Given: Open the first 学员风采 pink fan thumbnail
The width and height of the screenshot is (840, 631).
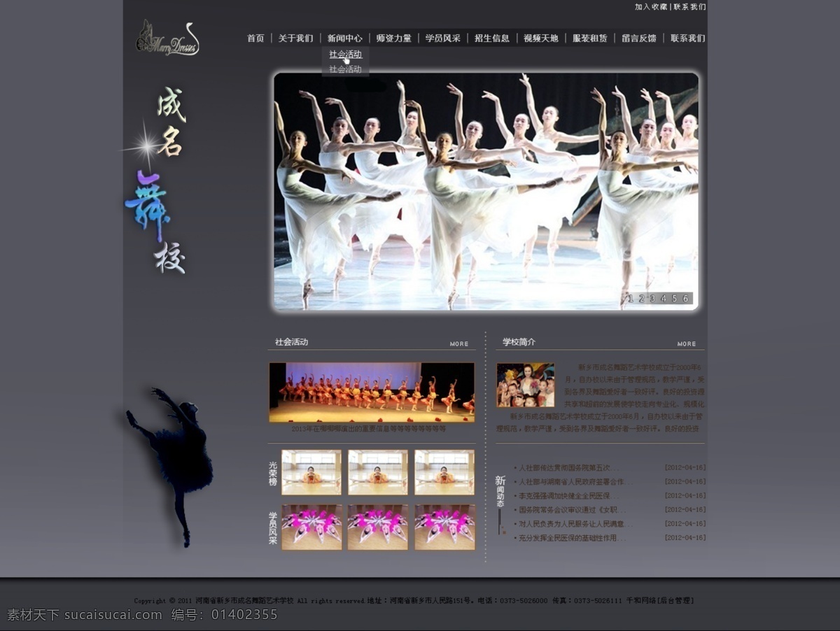Looking at the screenshot, I should (311, 527).
